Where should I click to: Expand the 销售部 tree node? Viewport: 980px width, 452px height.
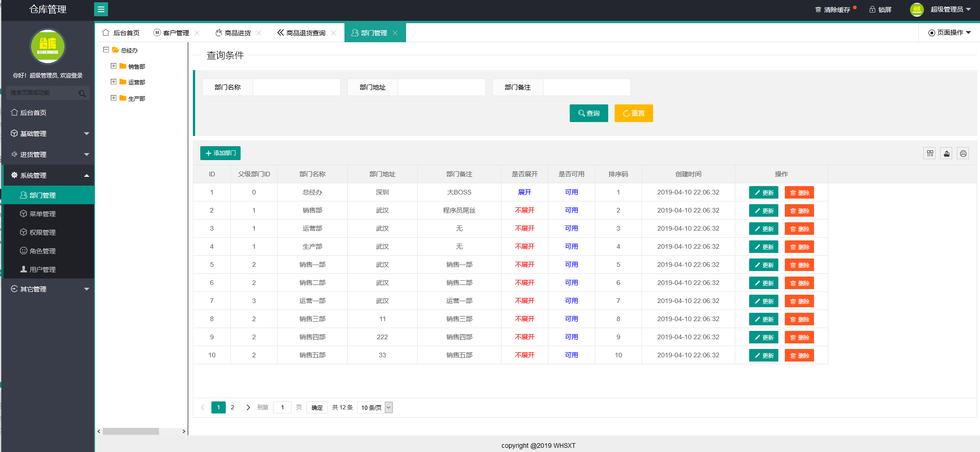click(x=114, y=66)
